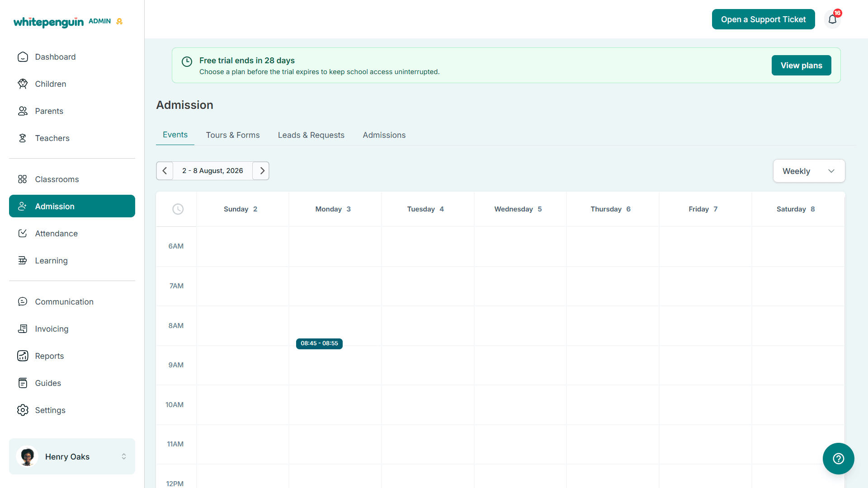This screenshot has width=868, height=488.
Task: Switch to the Tours & Forms tab
Action: [233, 135]
